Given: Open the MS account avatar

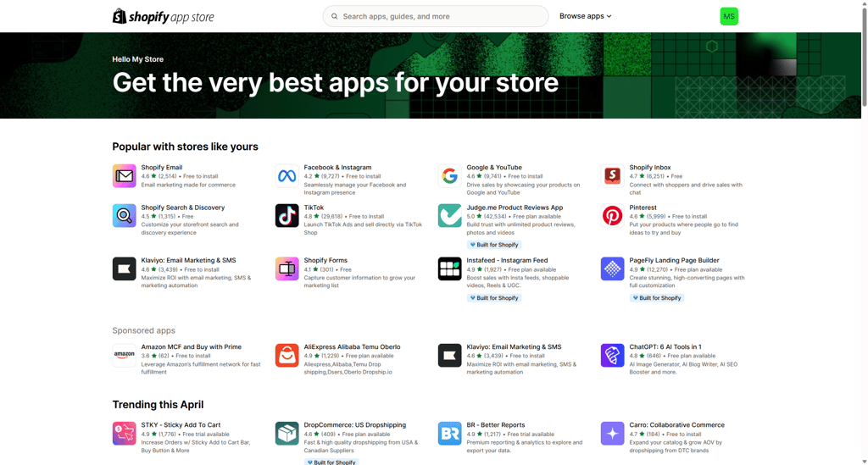Looking at the screenshot, I should (x=729, y=17).
